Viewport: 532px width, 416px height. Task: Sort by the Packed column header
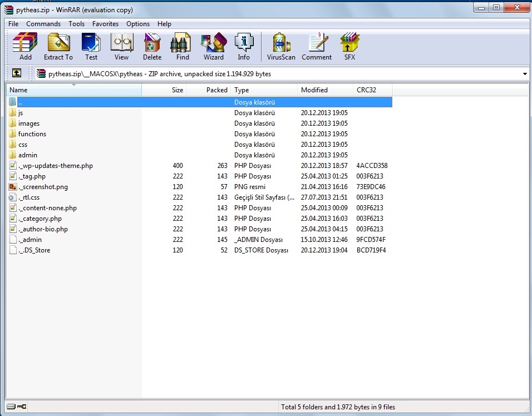(208, 90)
